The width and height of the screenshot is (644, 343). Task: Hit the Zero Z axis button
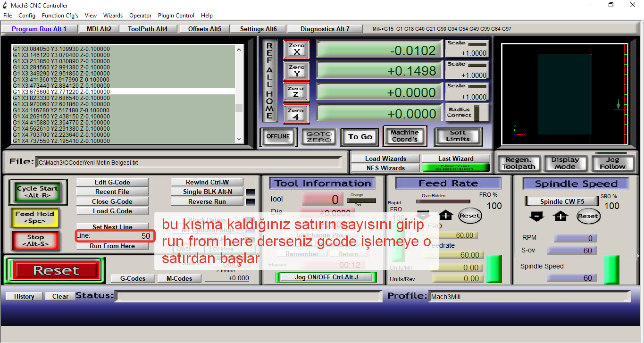296,92
